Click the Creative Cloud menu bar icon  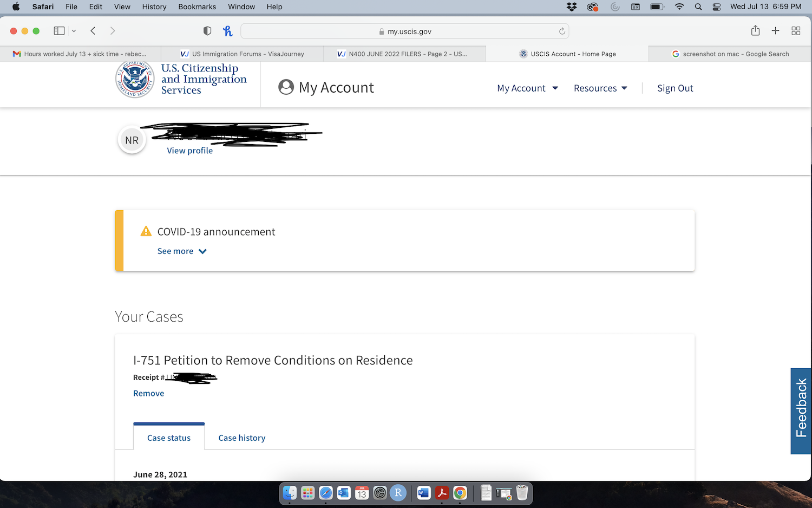(593, 6)
